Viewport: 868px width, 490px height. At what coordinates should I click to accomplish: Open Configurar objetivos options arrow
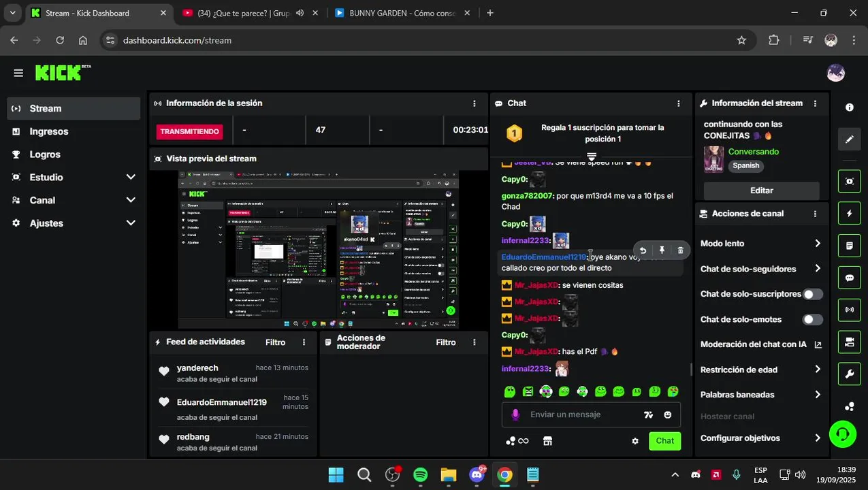[x=818, y=438]
